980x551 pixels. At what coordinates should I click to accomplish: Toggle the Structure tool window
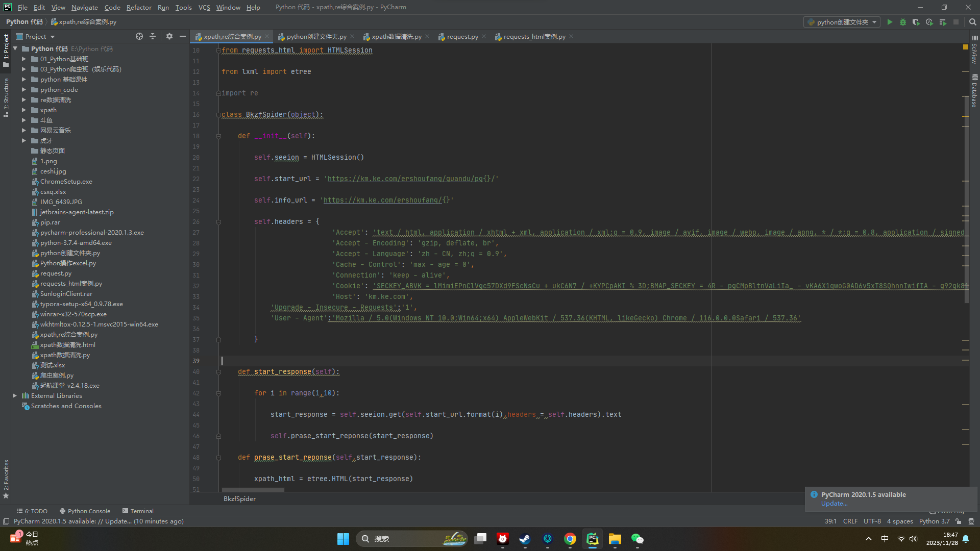coord(6,97)
